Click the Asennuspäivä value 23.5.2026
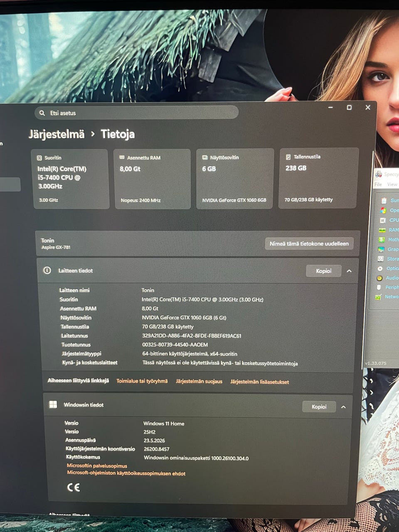The height and width of the screenshot is (532, 399). point(154,441)
